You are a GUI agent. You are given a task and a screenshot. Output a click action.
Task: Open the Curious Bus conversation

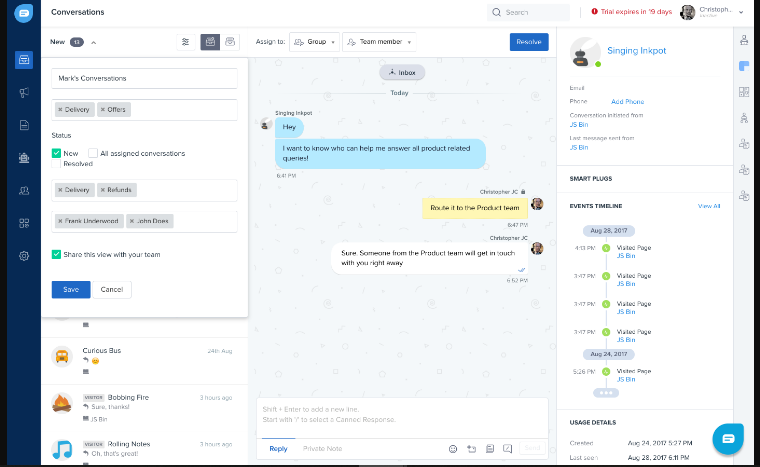[144, 361]
